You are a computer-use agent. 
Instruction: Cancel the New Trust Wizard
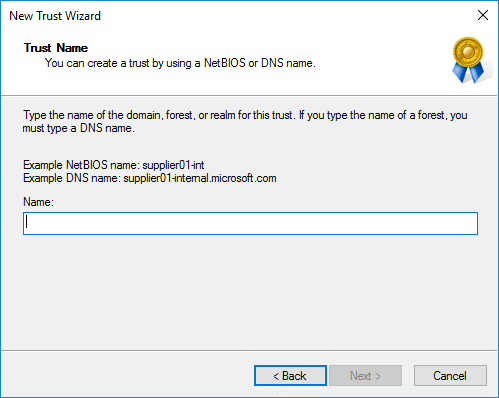coord(450,376)
